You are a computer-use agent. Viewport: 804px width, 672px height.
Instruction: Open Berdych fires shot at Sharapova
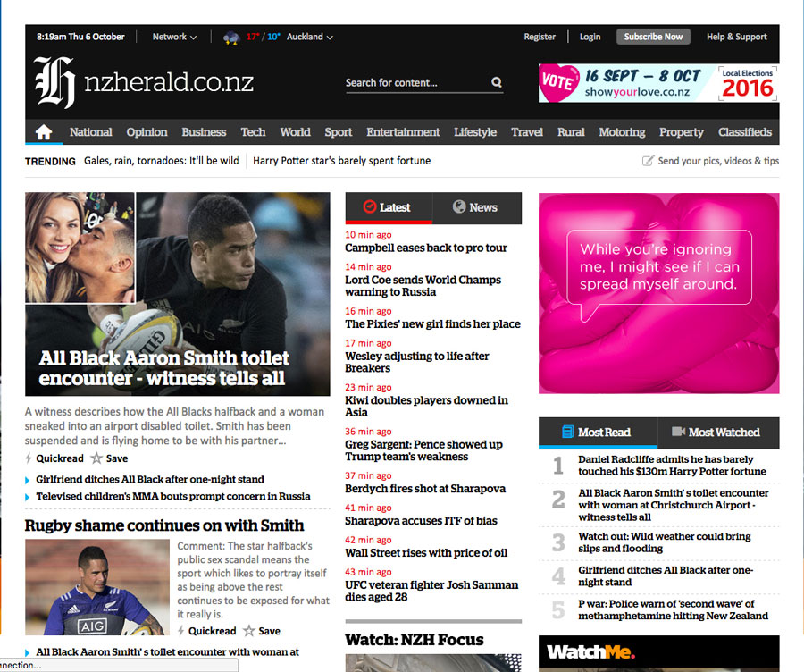pyautogui.click(x=425, y=489)
